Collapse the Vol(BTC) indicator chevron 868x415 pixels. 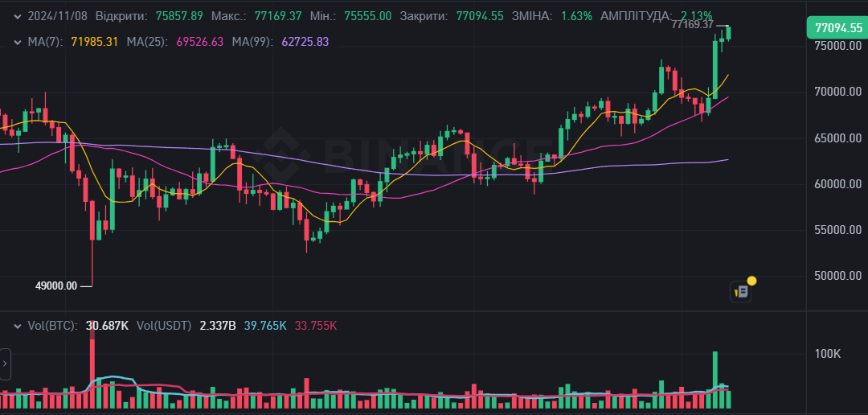pos(17,326)
